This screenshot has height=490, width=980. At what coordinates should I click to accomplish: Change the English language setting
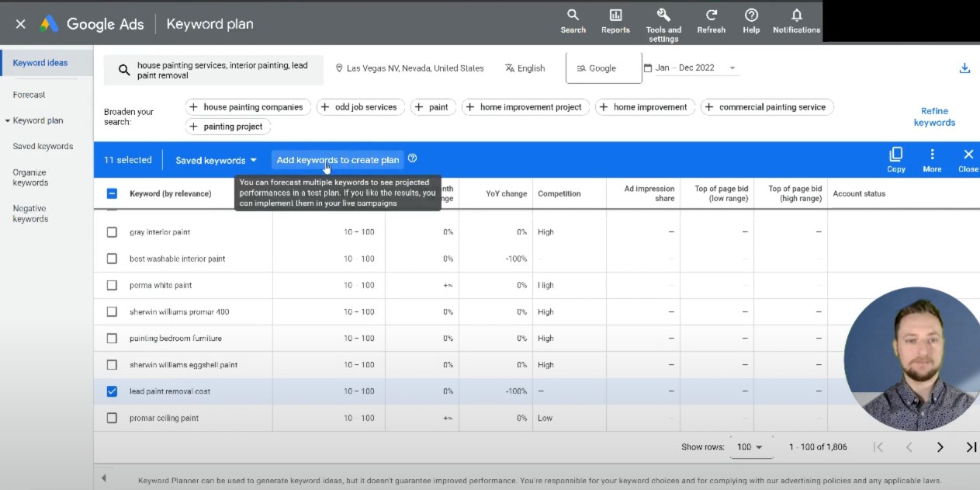tap(525, 68)
